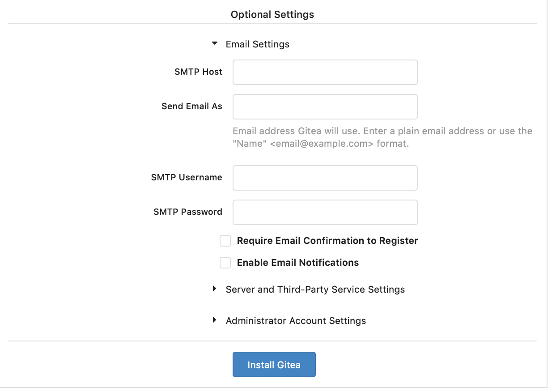Click the Send Email As field label
Image resolution: width=552 pixels, height=392 pixels.
pyautogui.click(x=192, y=107)
